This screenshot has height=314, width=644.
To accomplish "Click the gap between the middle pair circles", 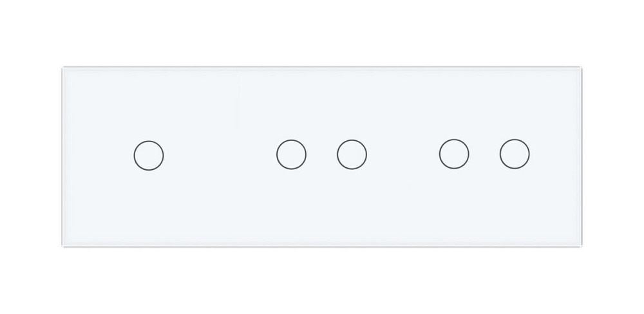I will pos(321,155).
